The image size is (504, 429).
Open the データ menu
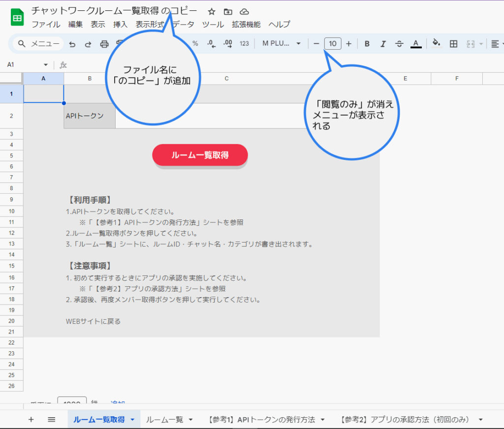184,25
